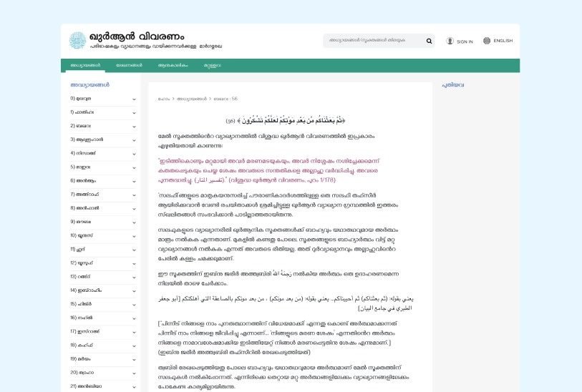Click the search magnifier icon

click(429, 41)
